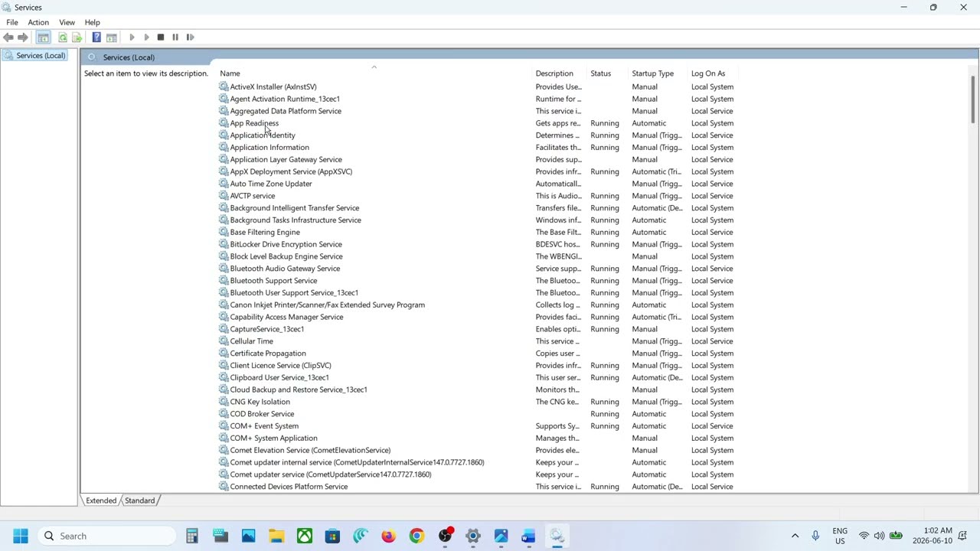Click the gear icon beside Certificate Propagation
Image resolution: width=980 pixels, height=551 pixels.
(x=224, y=354)
